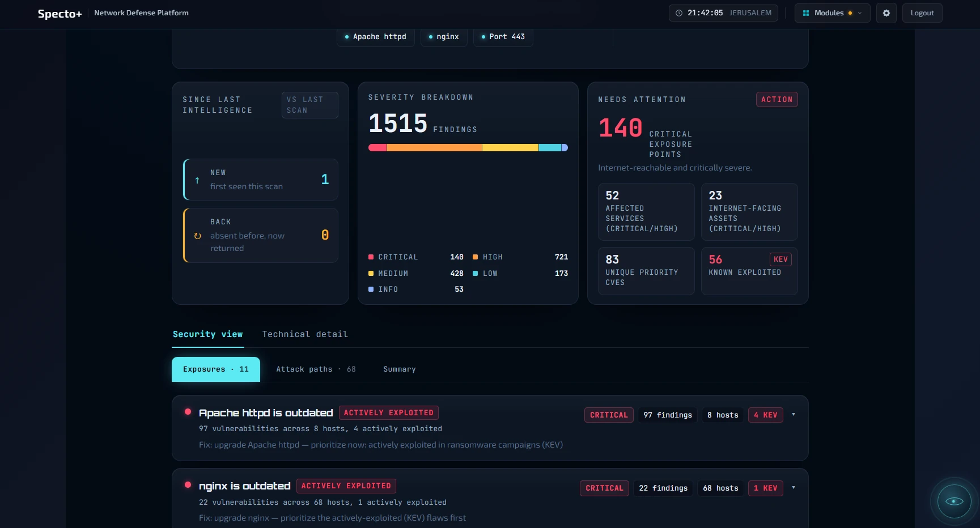Click the red dot beside nginx is outdated

(188, 485)
